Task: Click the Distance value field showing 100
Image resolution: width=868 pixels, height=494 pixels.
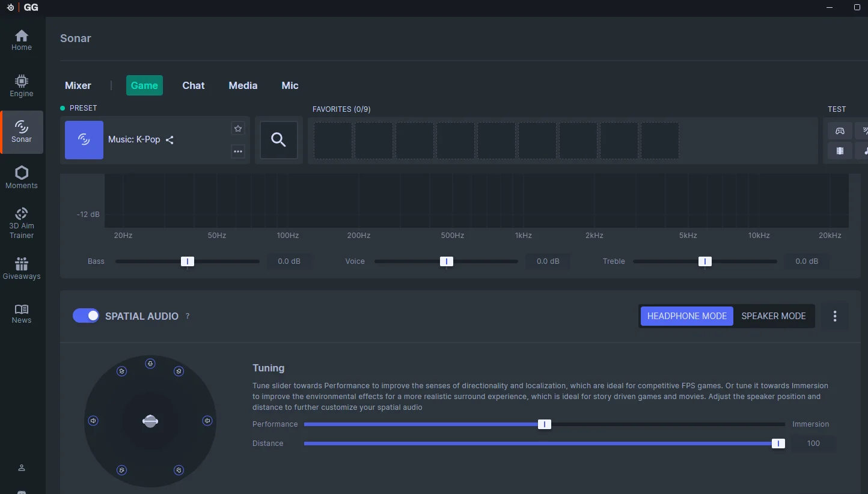Action: [813, 444]
